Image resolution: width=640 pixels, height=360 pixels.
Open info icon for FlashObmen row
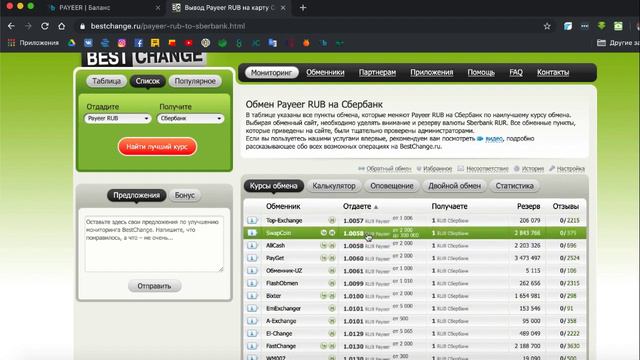tap(252, 283)
